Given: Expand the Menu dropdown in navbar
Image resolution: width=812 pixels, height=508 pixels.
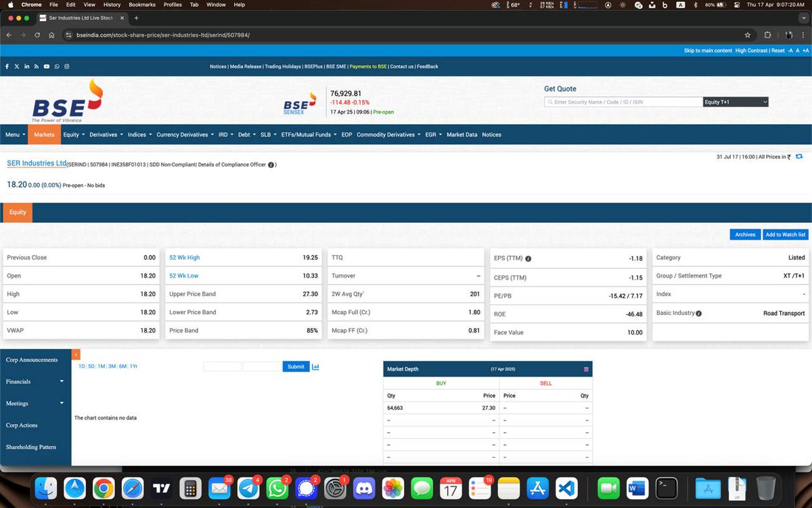Looking at the screenshot, I should 14,135.
